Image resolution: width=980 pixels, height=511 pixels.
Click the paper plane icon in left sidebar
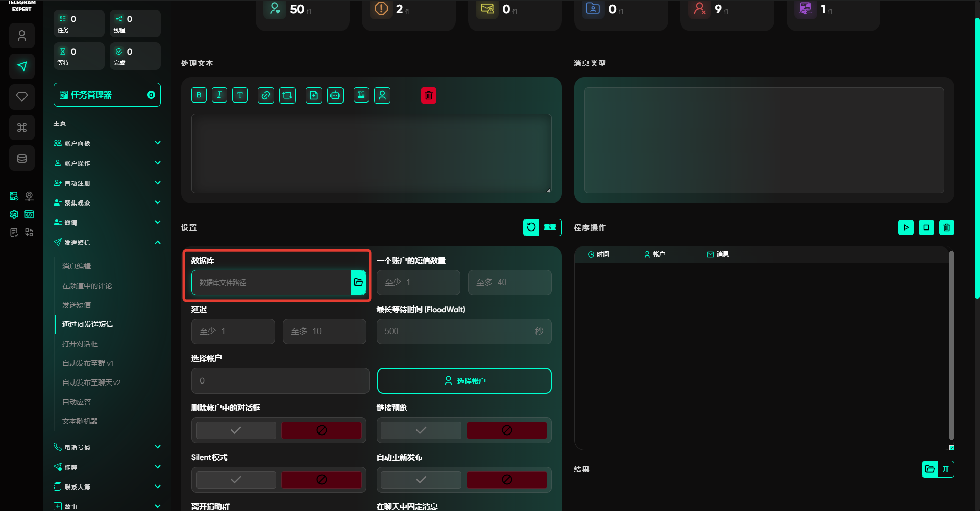click(22, 66)
